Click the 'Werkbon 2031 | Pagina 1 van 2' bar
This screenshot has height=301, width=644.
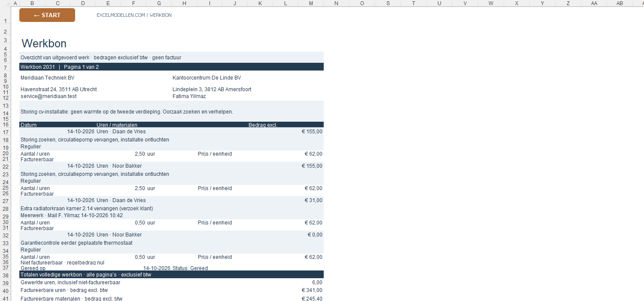pyautogui.click(x=171, y=67)
